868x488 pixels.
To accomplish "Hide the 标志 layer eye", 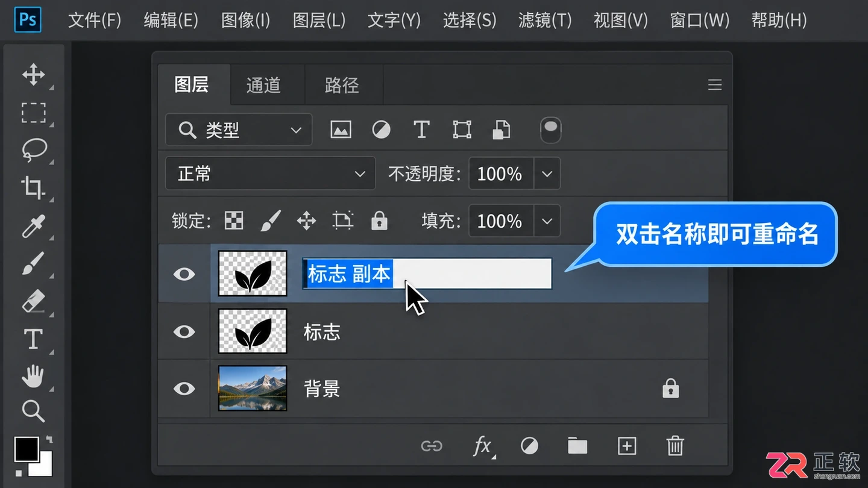I will 184,331.
